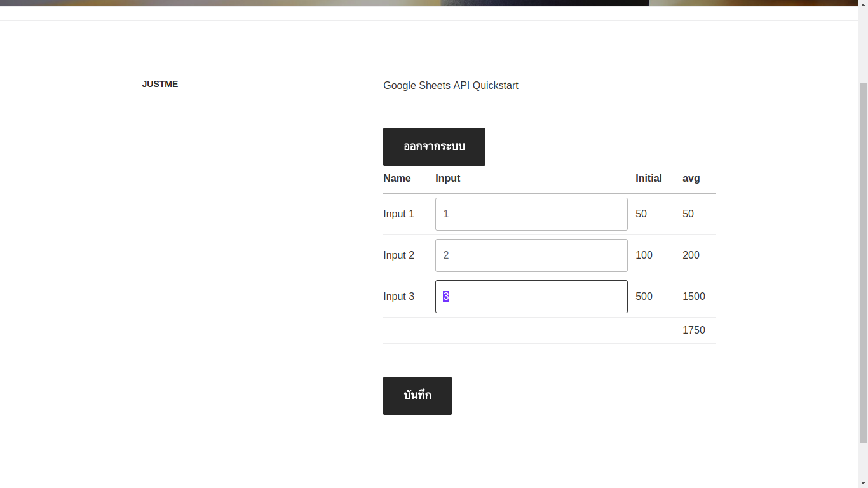The width and height of the screenshot is (868, 488).
Task: Click the Google Sheets API Quickstart heading
Action: click(451, 86)
